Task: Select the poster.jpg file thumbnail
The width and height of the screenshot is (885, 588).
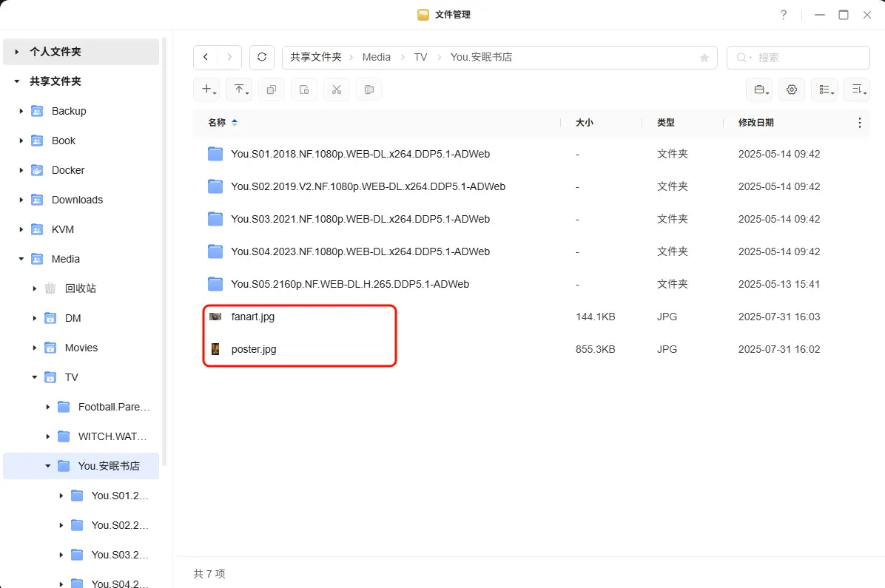Action: coord(215,349)
